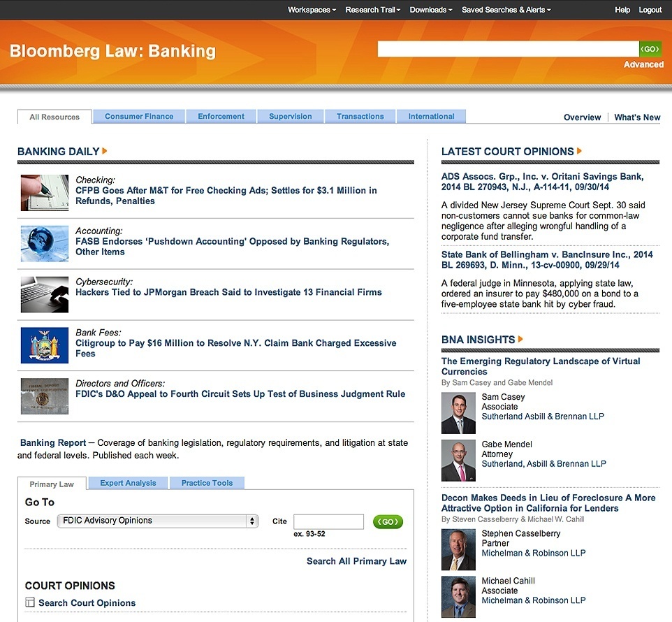Open the Workspaces dropdown menu
672x622 pixels.
pyautogui.click(x=312, y=10)
